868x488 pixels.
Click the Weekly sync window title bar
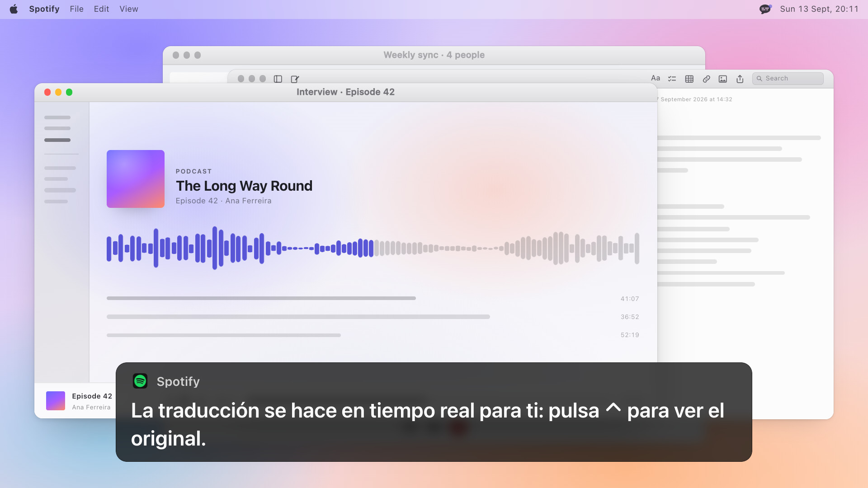pos(434,55)
